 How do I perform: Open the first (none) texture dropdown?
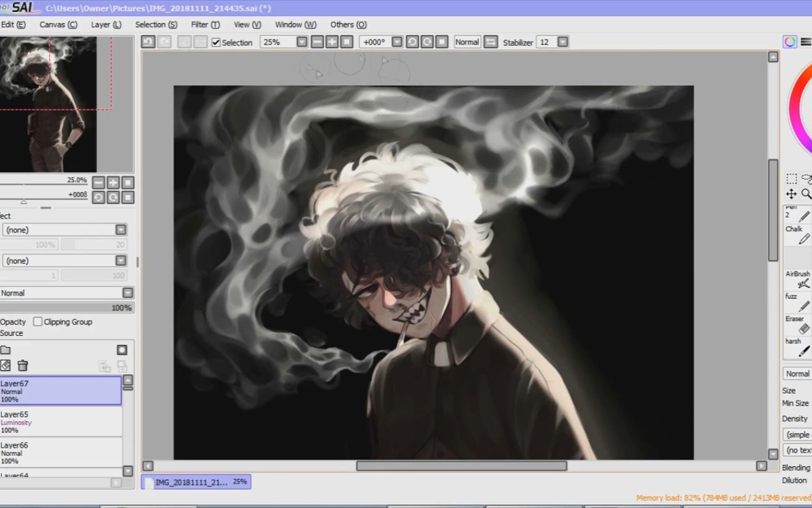click(65, 230)
